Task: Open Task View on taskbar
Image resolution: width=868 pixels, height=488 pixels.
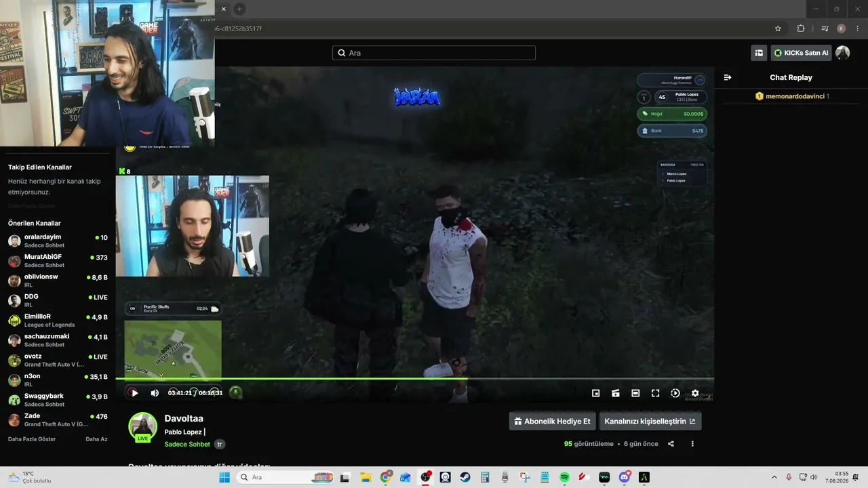Action: coord(346,477)
